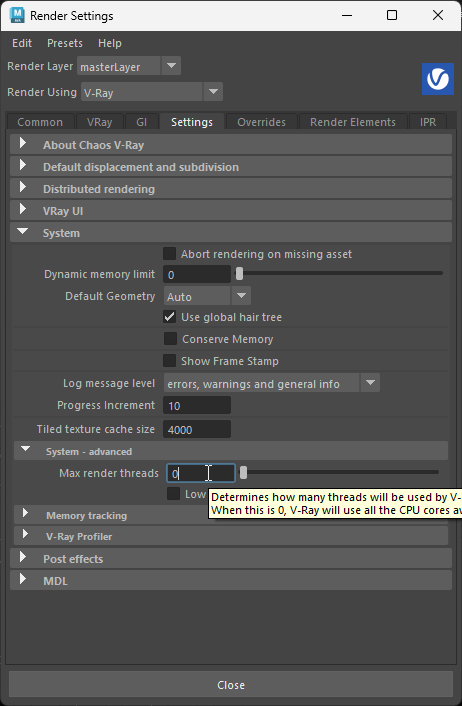This screenshot has height=706, width=462.
Task: Click the Close button at bottom
Action: click(231, 685)
